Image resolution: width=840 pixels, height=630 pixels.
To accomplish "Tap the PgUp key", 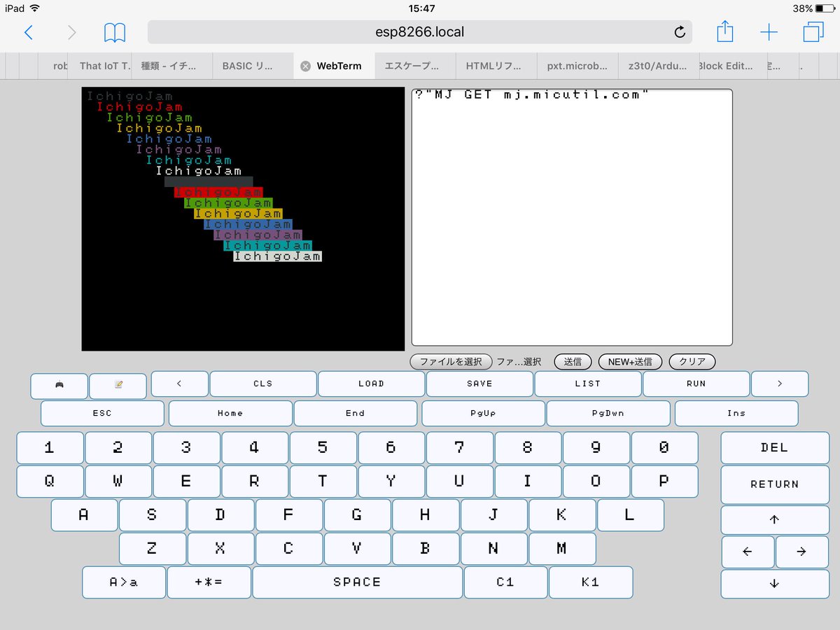I will coord(483,413).
